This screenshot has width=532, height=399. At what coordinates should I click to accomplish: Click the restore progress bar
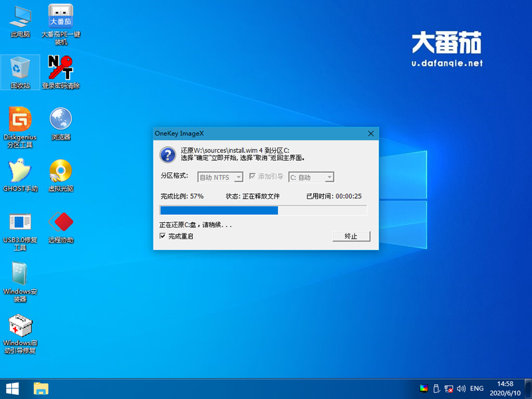263,210
